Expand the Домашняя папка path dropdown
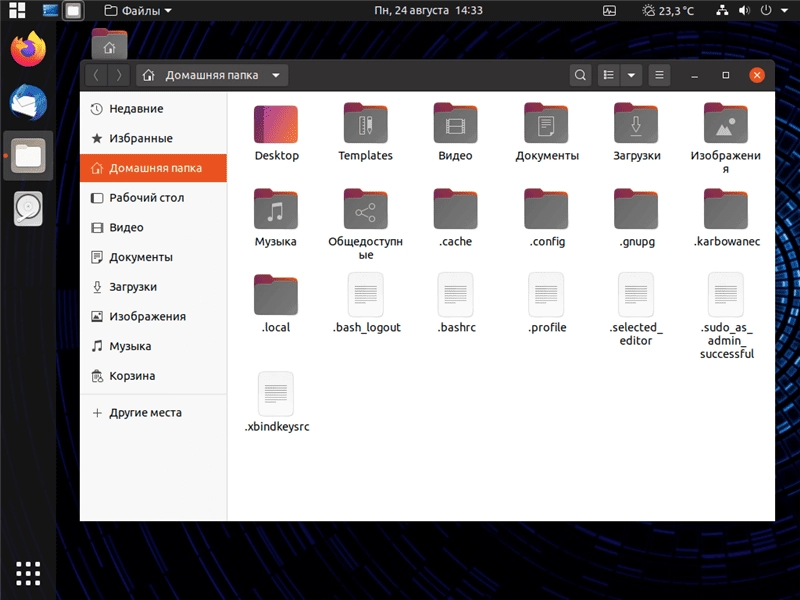800x600 pixels. [276, 76]
